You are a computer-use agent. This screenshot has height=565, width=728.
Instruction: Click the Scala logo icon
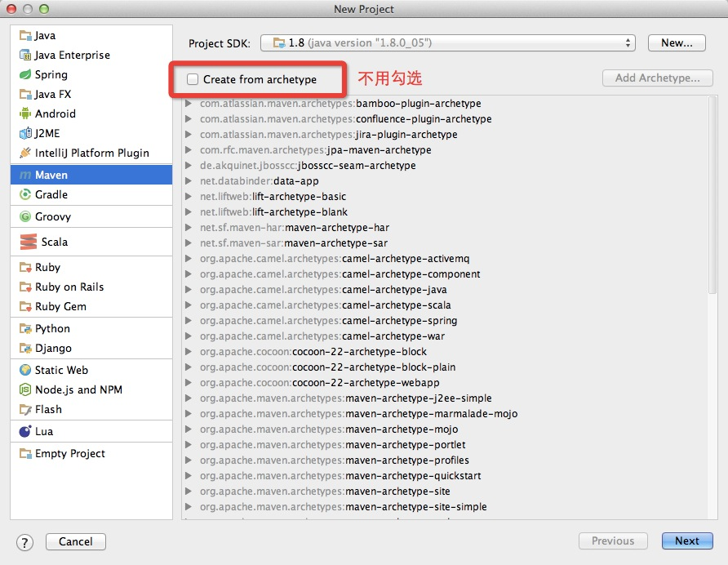(29, 242)
